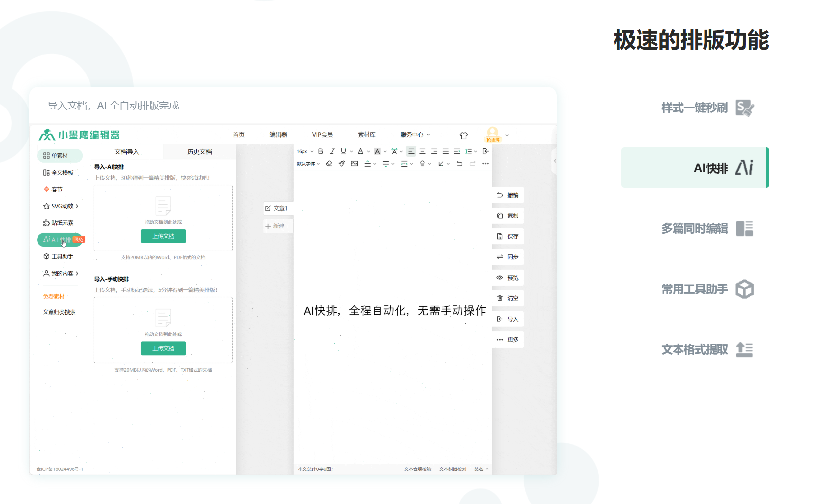Show the article with the 预览 eye button
The height and width of the screenshot is (504, 830).
point(508,278)
